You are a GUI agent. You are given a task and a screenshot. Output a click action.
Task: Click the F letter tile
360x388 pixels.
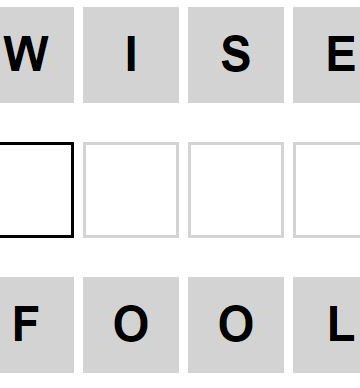[x=36, y=325]
